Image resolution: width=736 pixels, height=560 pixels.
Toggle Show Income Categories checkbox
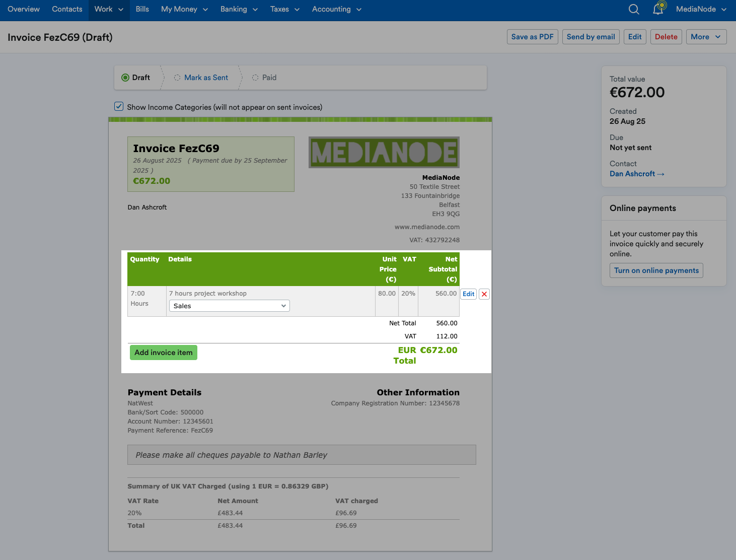point(119,106)
